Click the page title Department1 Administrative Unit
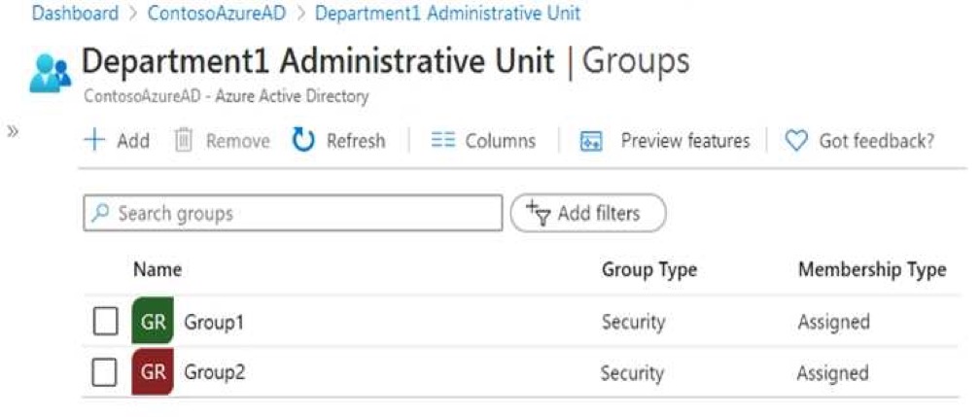980x417 pixels. point(318,61)
